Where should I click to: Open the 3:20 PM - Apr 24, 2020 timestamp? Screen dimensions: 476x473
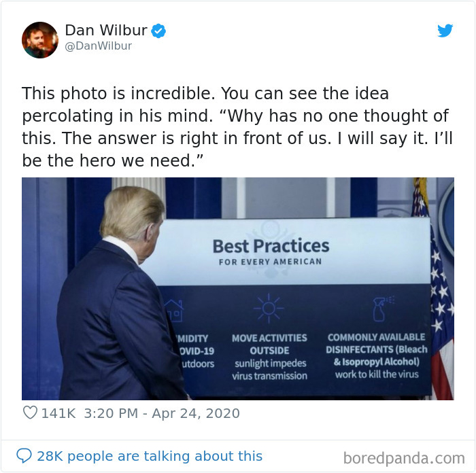(x=162, y=413)
